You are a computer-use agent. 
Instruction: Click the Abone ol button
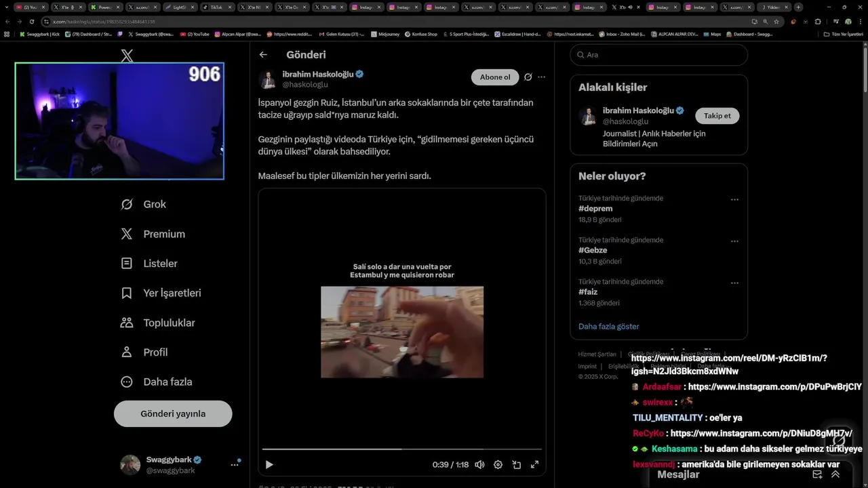point(495,77)
